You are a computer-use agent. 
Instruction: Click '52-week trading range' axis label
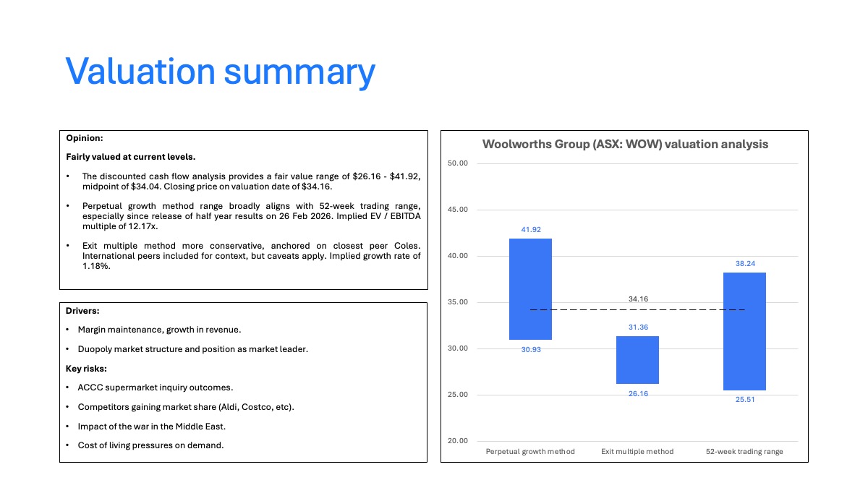coord(744,451)
